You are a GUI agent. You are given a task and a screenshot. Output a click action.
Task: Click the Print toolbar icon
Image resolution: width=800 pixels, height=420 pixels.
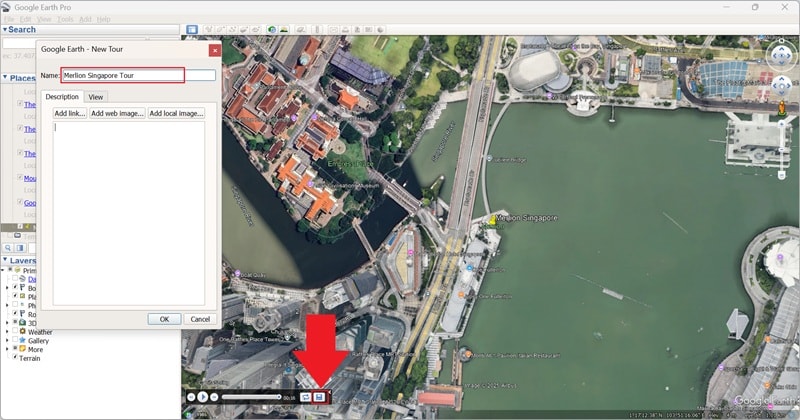coord(345,30)
